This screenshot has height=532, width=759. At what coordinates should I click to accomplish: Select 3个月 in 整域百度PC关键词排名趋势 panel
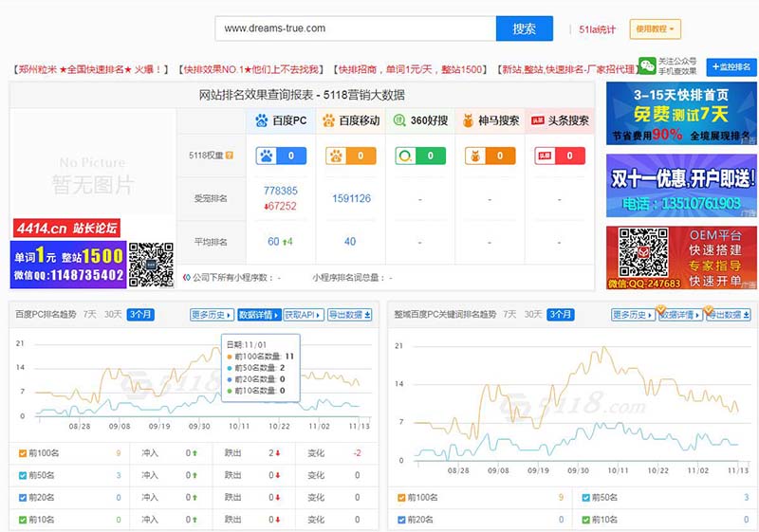click(x=561, y=315)
